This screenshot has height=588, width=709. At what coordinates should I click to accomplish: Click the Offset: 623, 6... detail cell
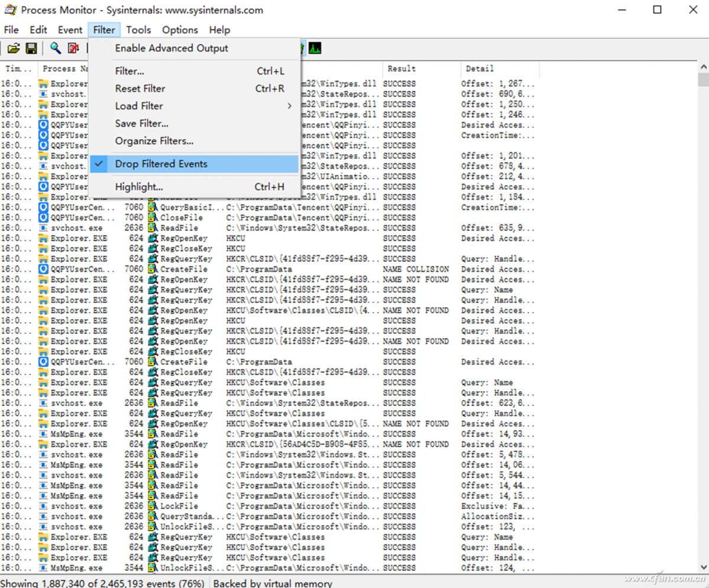(x=498, y=403)
